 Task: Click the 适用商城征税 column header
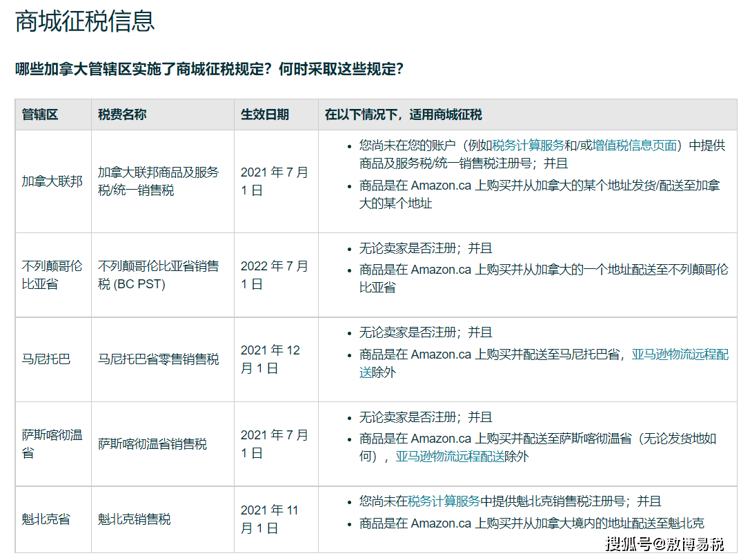pos(406,114)
